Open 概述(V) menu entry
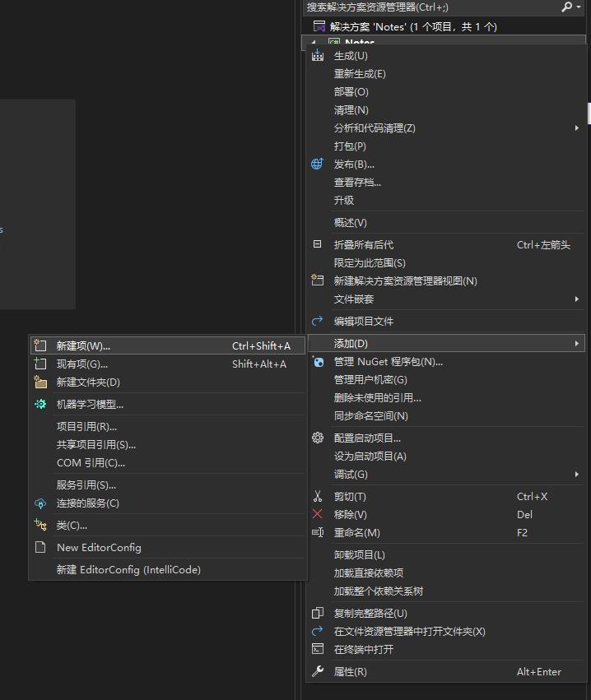Screen dimensions: 591x700 (x=446, y=222)
